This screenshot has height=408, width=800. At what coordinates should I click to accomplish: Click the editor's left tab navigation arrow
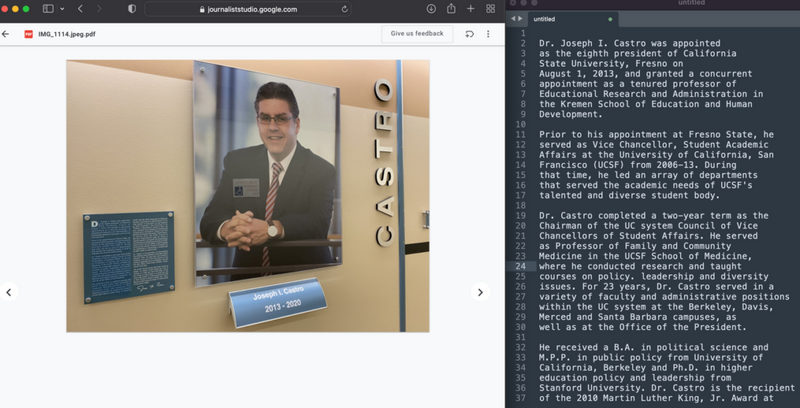point(513,19)
